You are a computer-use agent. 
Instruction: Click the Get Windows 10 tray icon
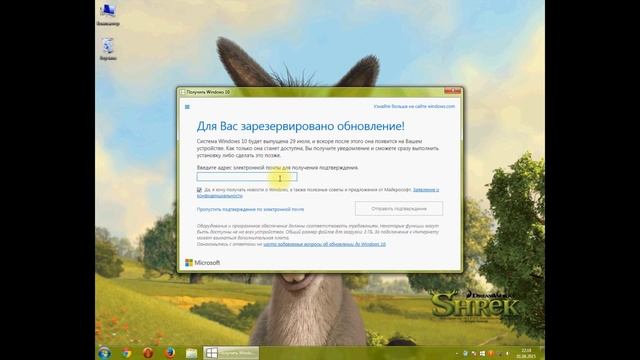point(482,353)
